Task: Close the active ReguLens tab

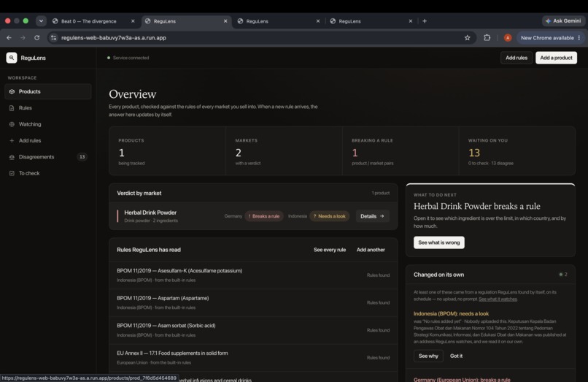Action: (225, 21)
